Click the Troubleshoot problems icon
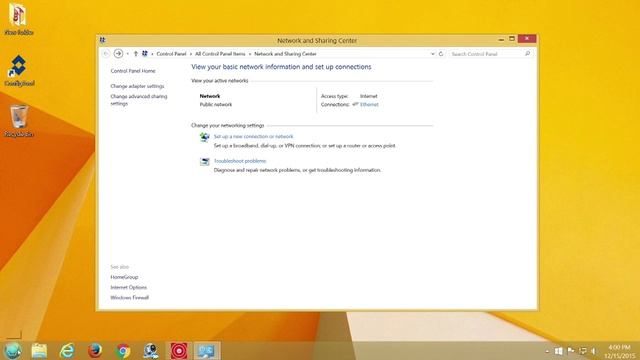This screenshot has width=640, height=360. click(x=204, y=162)
